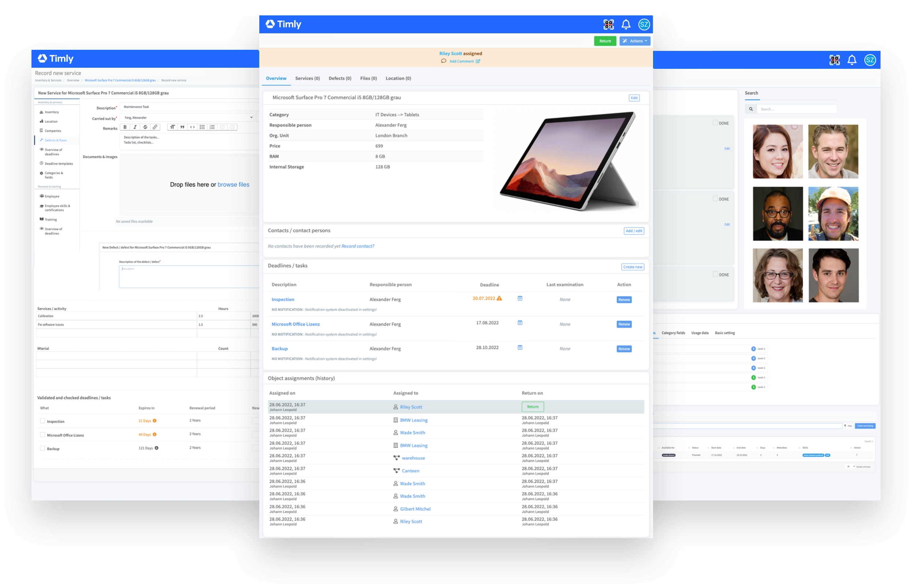Click the blockquote icon in Remarks toolbar
This screenshot has width=912, height=588.
click(x=182, y=127)
